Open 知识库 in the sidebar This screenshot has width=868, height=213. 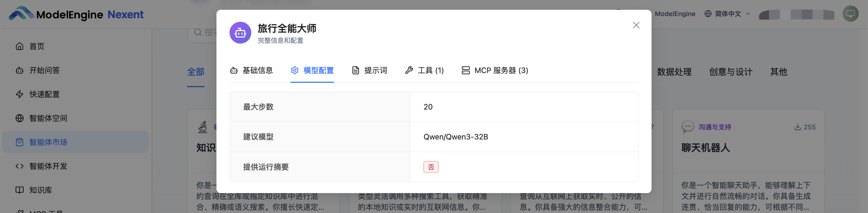pos(76,190)
